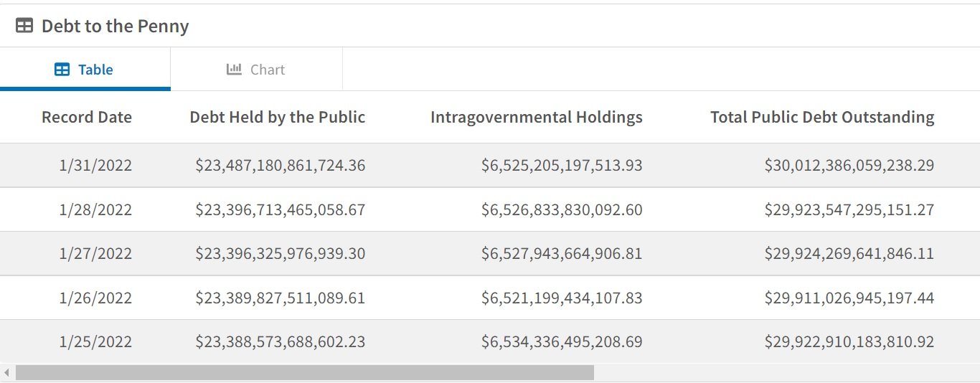
Task: Click the horizontal scrollbar thumb
Action: point(305,373)
